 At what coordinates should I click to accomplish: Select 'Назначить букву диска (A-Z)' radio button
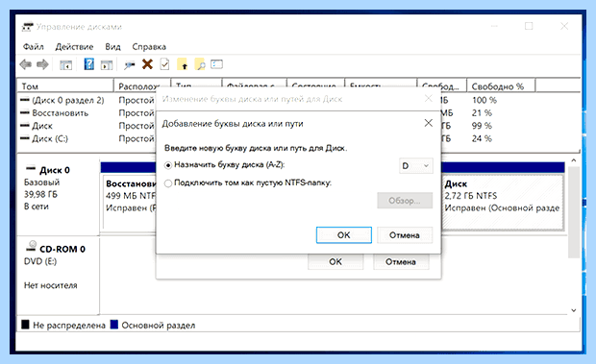tap(168, 165)
